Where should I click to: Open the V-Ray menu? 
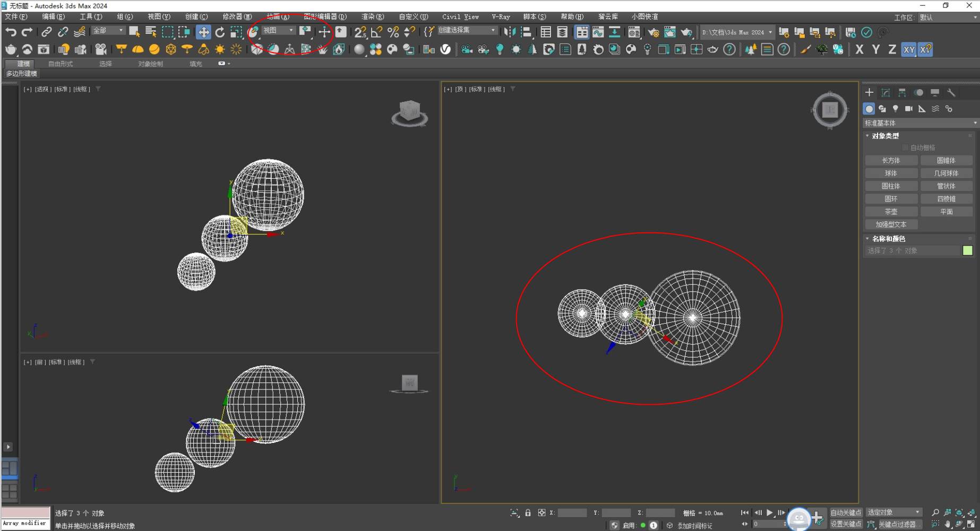point(500,16)
